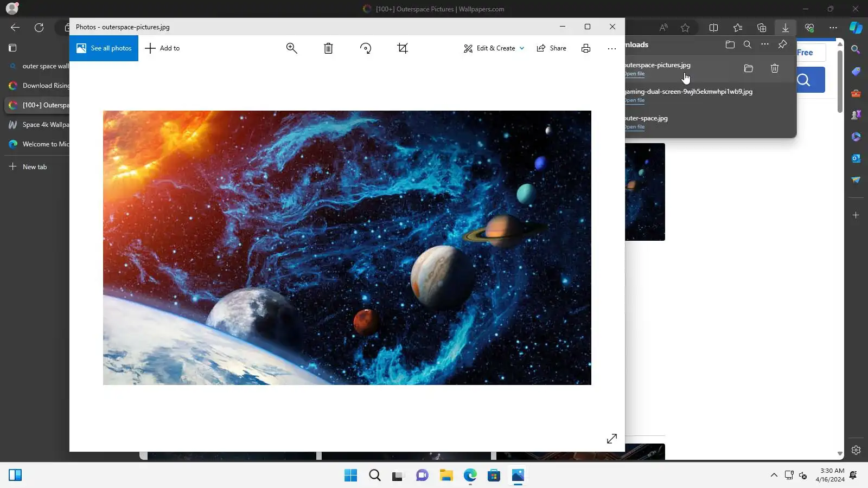Open Edge sidebar Tools briefcase

pyautogui.click(x=856, y=93)
